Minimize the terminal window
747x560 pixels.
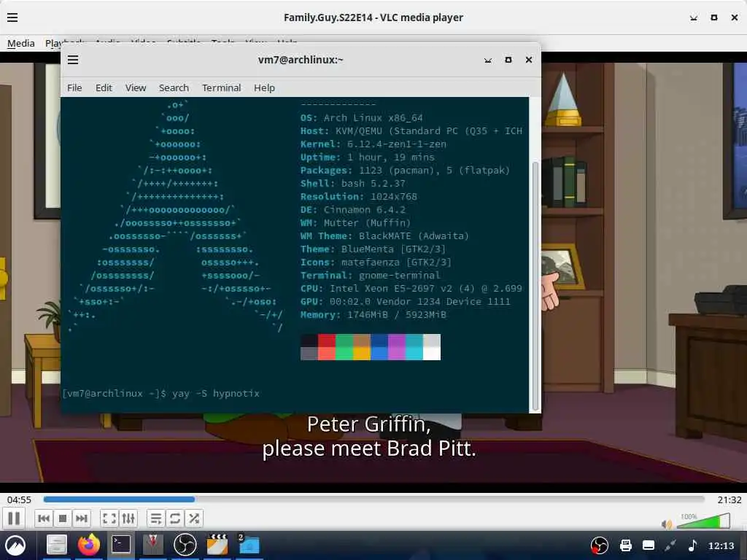[488, 60]
